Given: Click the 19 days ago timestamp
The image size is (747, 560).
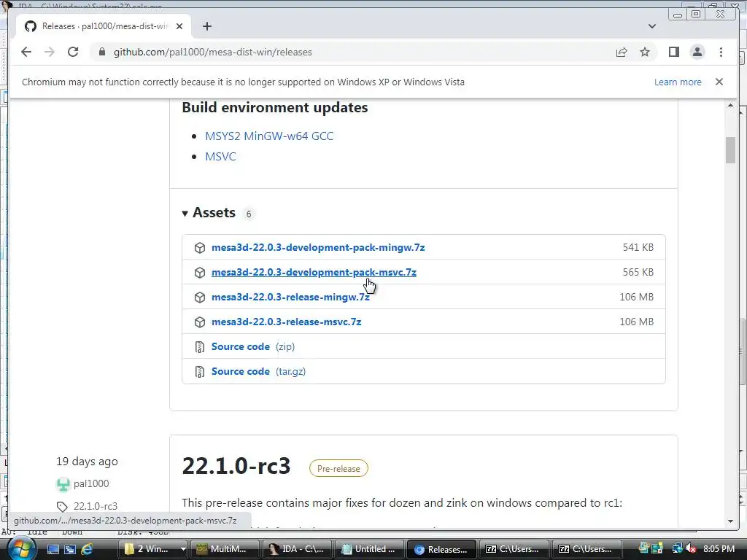Looking at the screenshot, I should pyautogui.click(x=87, y=462).
